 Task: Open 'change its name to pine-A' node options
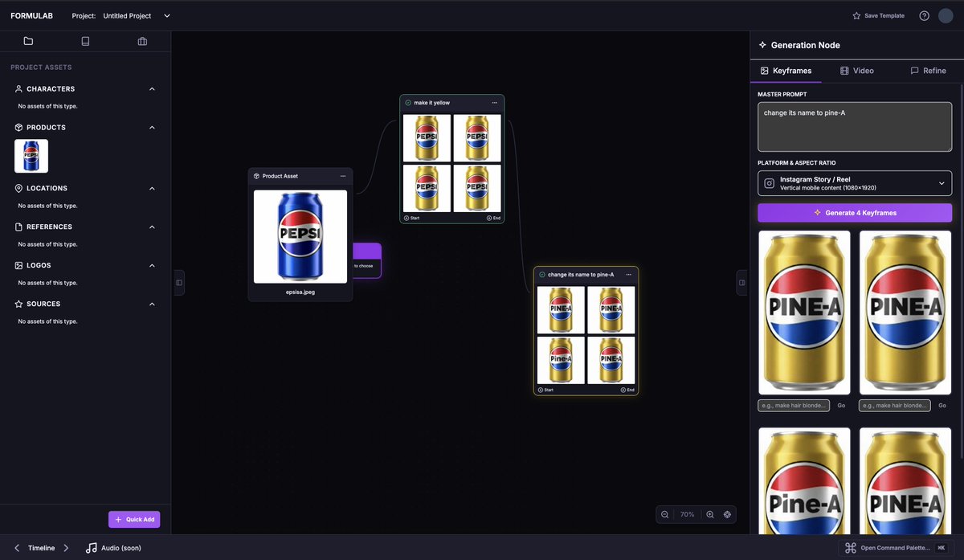point(628,275)
